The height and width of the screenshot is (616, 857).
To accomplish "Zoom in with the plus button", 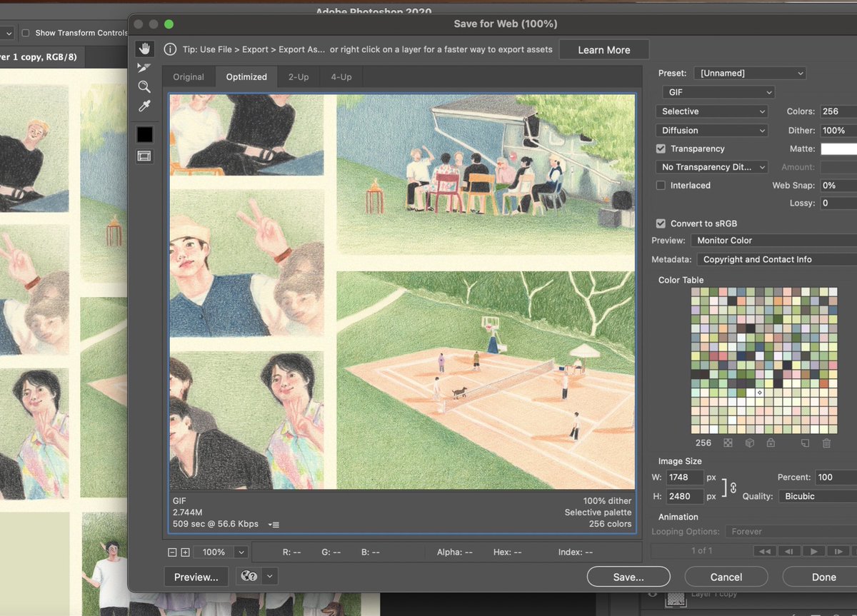I will (185, 552).
